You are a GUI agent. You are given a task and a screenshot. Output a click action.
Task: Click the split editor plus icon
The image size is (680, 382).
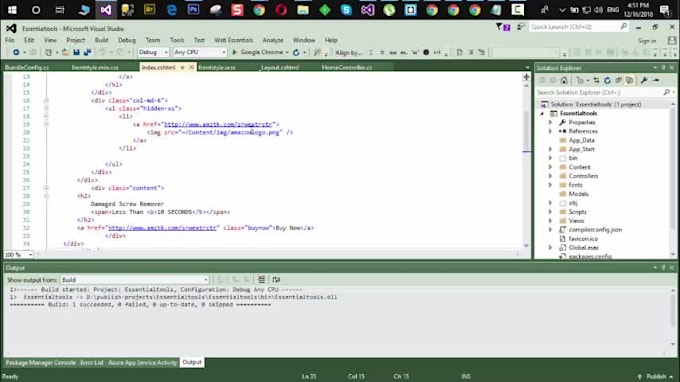click(526, 77)
